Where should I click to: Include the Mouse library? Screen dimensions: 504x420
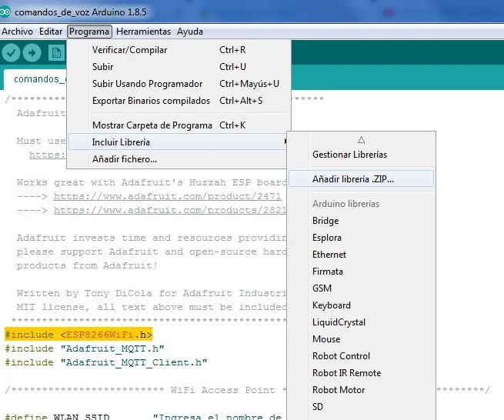362,339
